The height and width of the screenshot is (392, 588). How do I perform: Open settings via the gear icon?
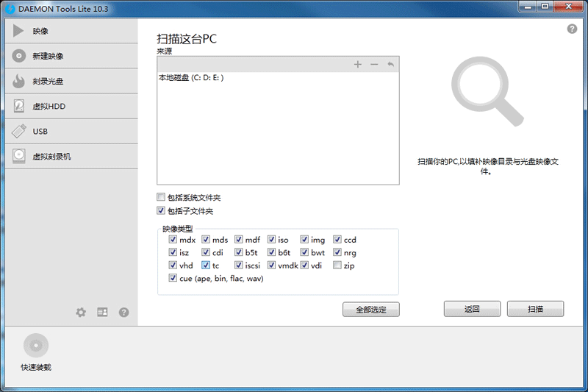(81, 312)
